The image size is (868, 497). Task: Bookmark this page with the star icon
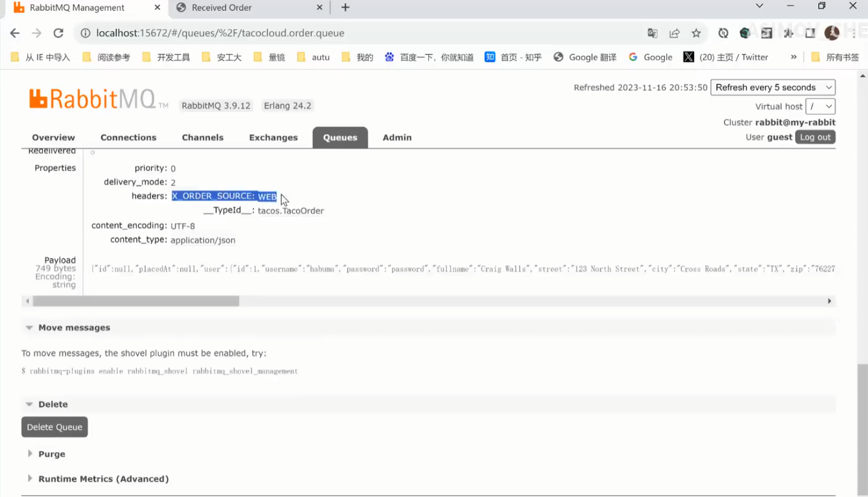coord(696,33)
